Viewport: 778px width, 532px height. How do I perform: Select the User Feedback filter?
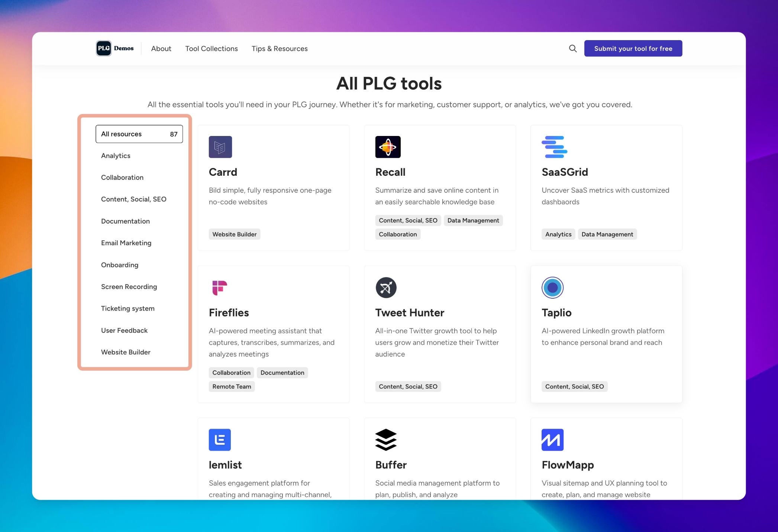click(x=124, y=330)
